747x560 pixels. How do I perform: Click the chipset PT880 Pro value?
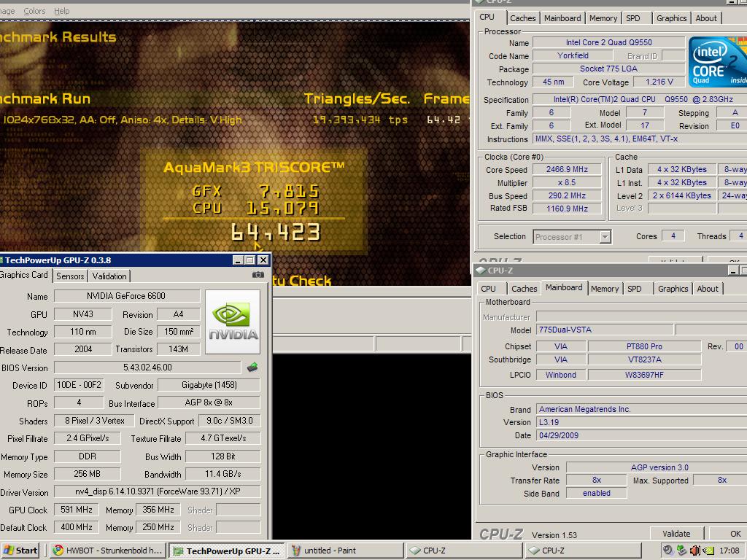[644, 346]
